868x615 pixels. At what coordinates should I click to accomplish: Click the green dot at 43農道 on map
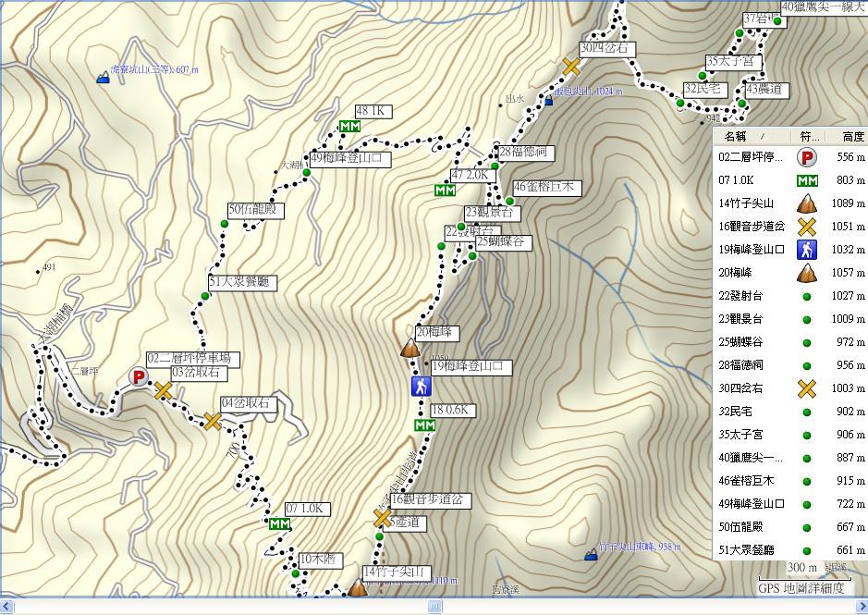(x=741, y=103)
